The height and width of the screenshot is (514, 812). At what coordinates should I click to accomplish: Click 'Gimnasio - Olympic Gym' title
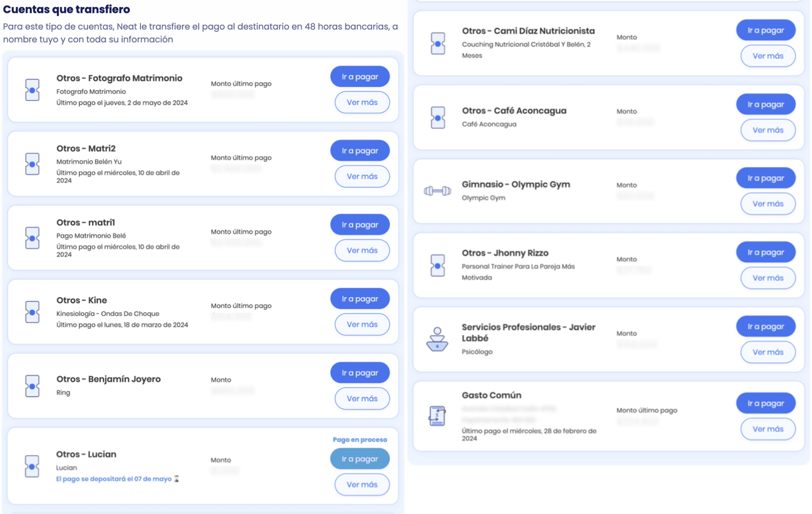(516, 184)
